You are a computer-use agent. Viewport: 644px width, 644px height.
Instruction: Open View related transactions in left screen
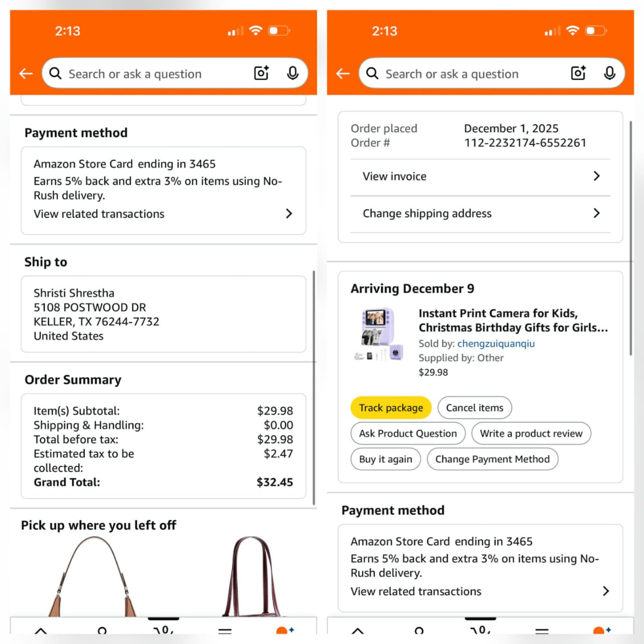(x=163, y=214)
